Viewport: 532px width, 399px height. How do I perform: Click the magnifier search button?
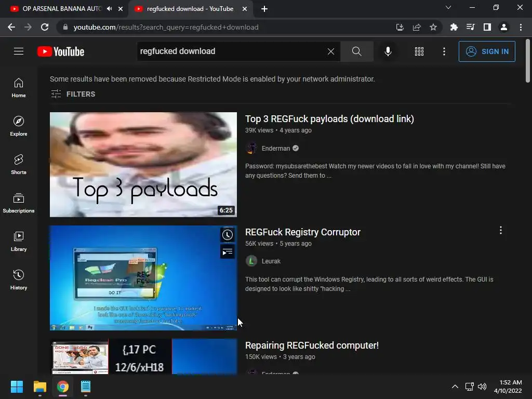356,51
